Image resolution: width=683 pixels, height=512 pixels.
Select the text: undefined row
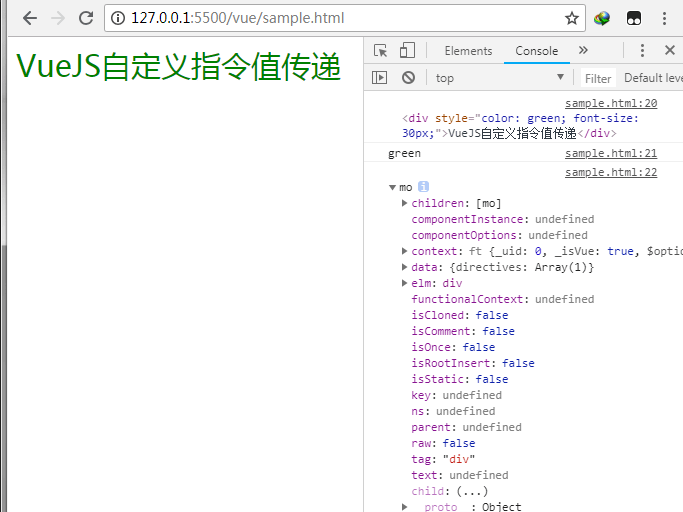point(460,475)
